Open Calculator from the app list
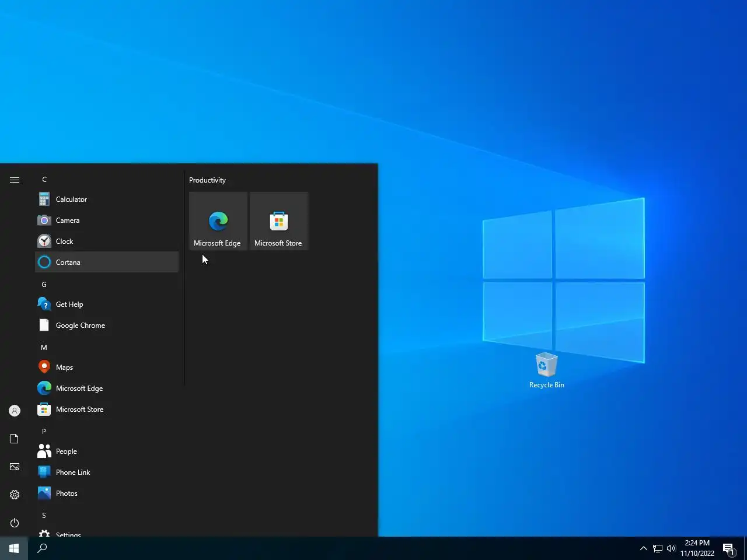747x560 pixels. 107,199
